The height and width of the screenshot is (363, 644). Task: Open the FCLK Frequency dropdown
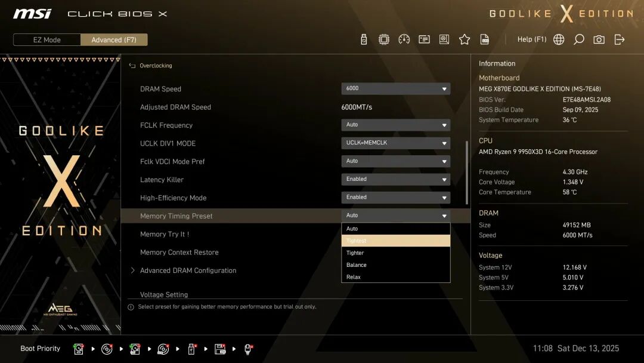pyautogui.click(x=395, y=125)
